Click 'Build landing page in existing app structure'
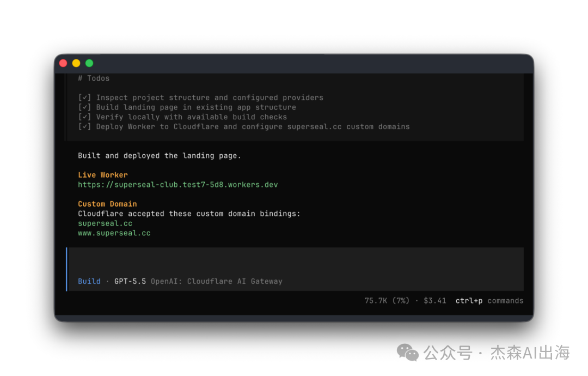The height and width of the screenshot is (376, 588). [196, 107]
